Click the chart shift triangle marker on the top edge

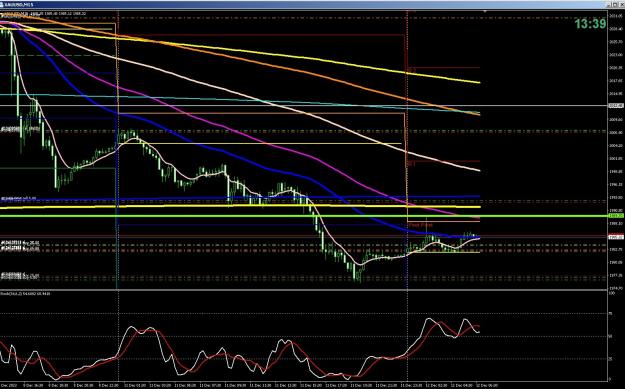coord(485,12)
